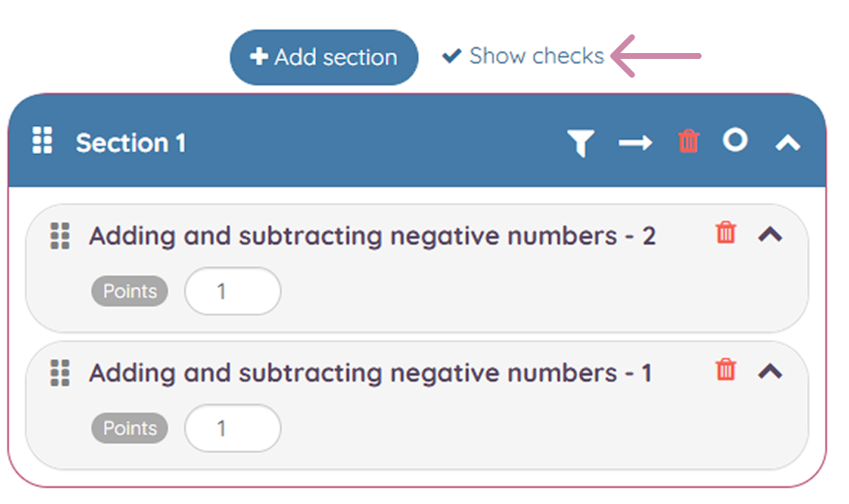Click the Points label of negative numbers - 2
849x504 pixels.
coord(130,291)
